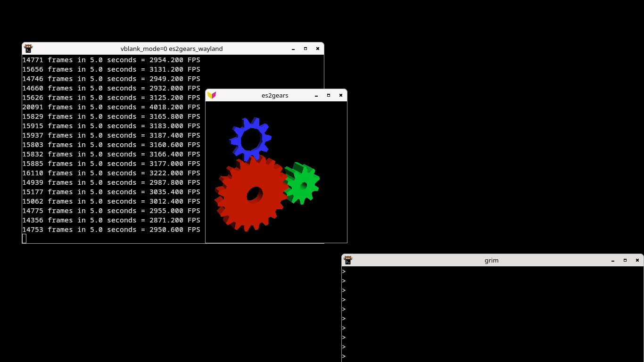Click the line reading 15832 frames, 3166.400 FPS

pos(111,154)
